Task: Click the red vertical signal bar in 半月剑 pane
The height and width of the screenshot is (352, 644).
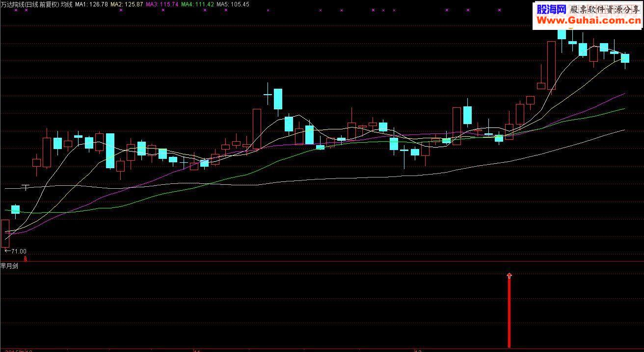Action: (510, 313)
